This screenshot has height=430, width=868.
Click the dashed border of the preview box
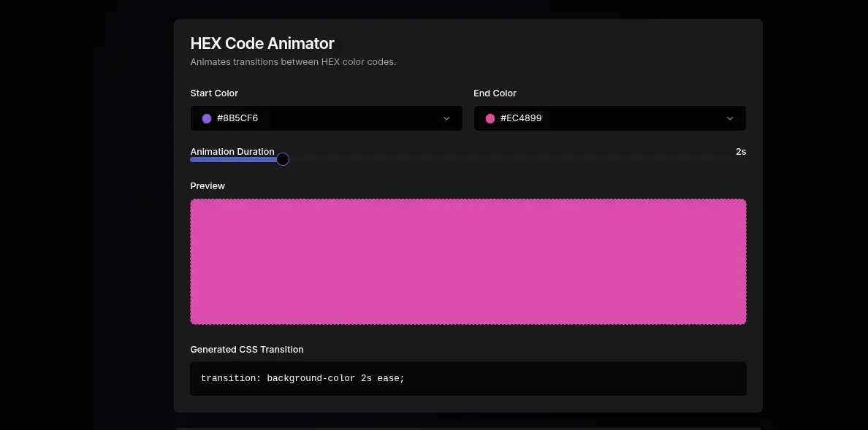pos(468,199)
